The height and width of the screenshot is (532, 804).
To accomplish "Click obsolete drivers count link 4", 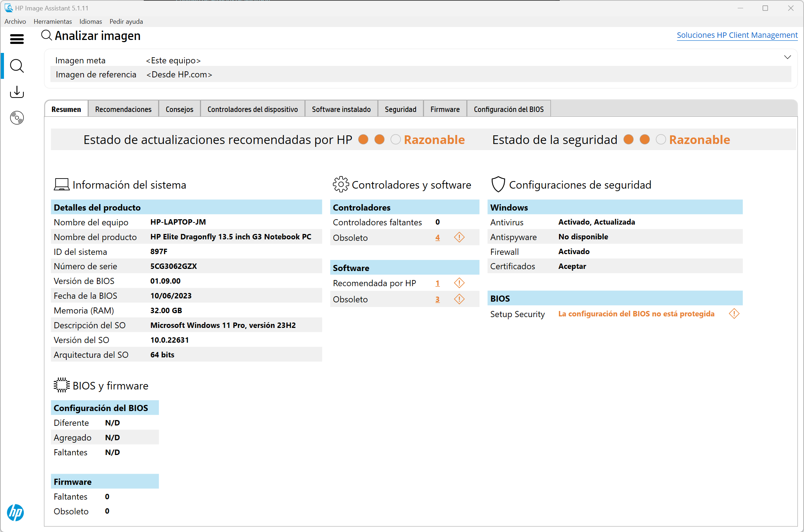I will click(x=437, y=238).
